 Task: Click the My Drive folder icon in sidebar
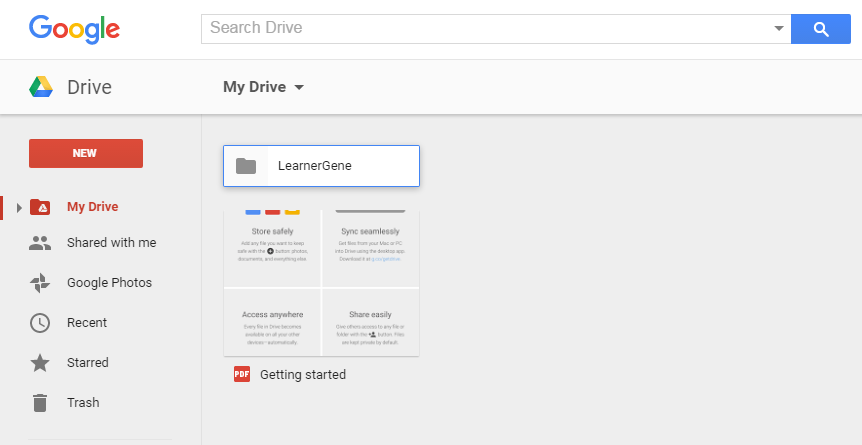(40, 207)
